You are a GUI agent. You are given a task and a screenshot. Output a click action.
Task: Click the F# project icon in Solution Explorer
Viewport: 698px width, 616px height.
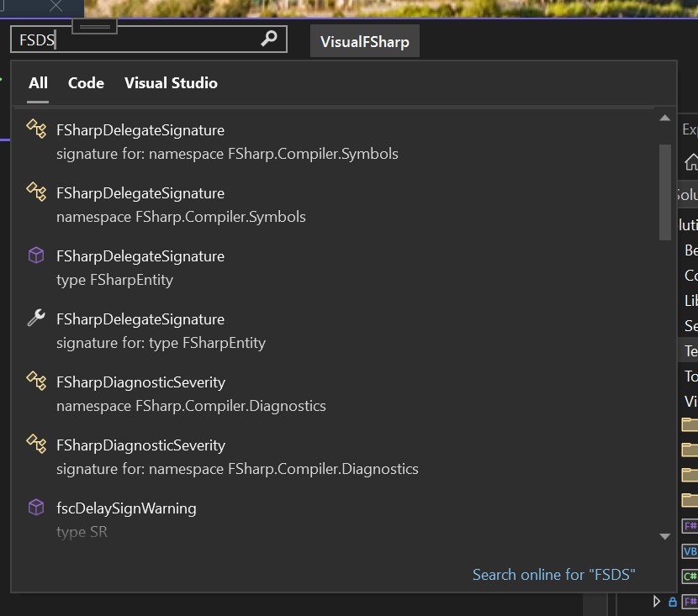pos(690,525)
